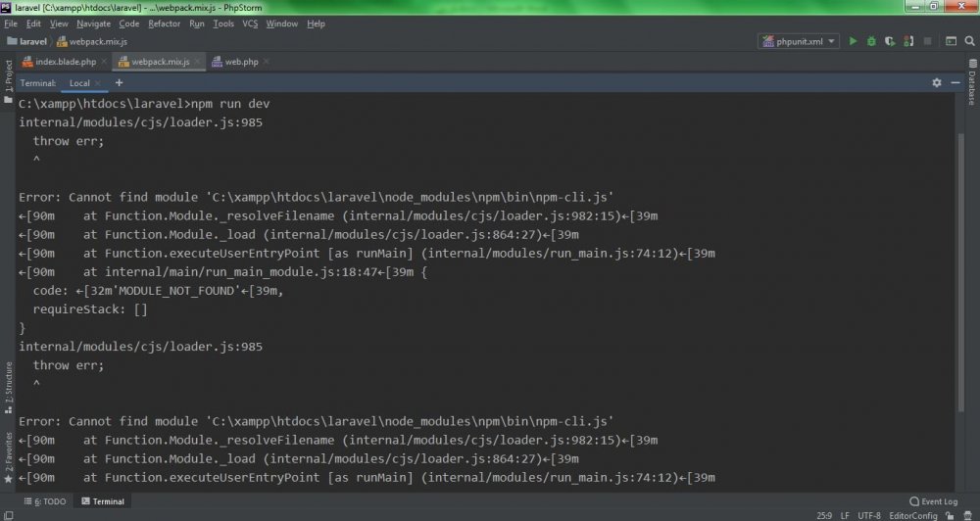Add a new terminal session tab
This screenshot has height=521, width=980.
tap(119, 83)
